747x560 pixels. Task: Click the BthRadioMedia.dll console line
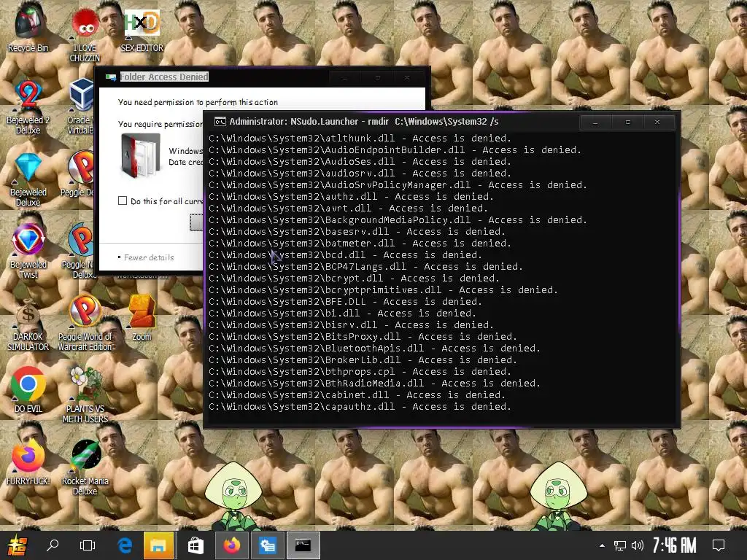pos(374,384)
